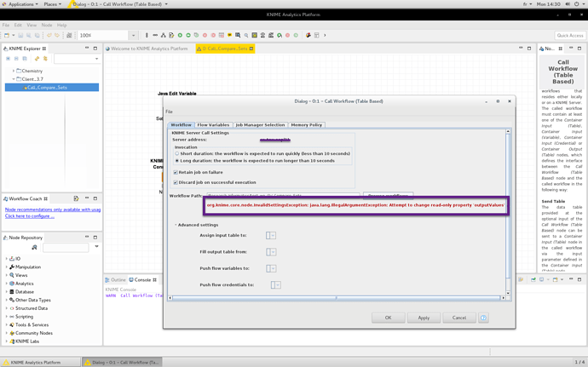Image resolution: width=588 pixels, height=367 pixels.
Task: Click the OK button in the dialog
Action: (x=388, y=318)
